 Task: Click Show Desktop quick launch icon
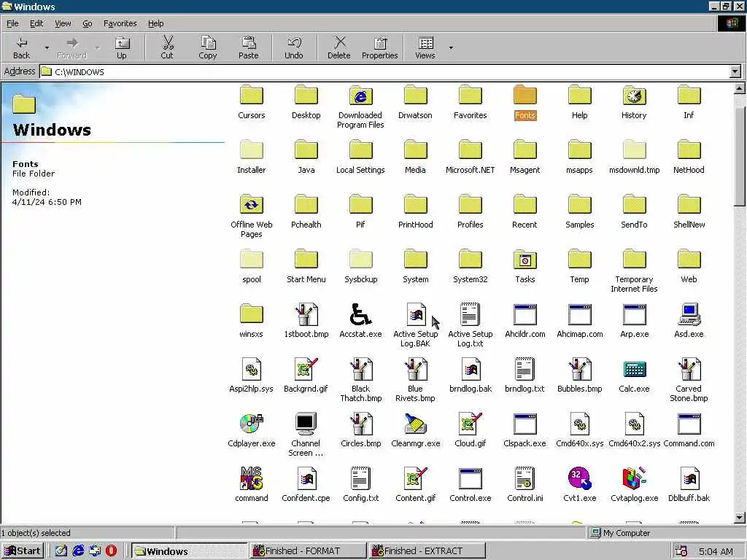(x=61, y=551)
